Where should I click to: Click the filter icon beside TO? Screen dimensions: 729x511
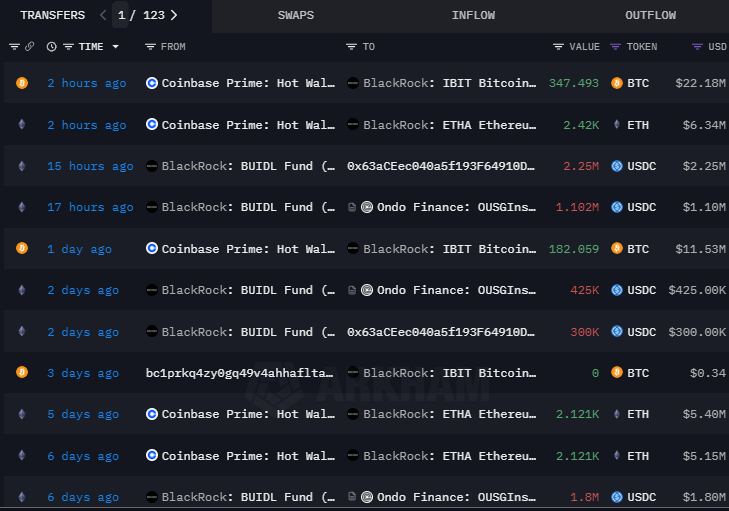click(351, 47)
